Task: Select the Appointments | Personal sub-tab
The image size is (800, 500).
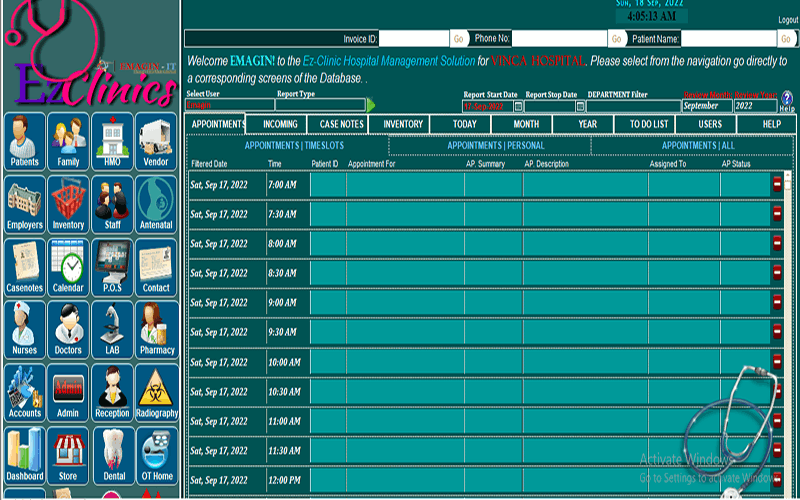Action: (x=489, y=145)
